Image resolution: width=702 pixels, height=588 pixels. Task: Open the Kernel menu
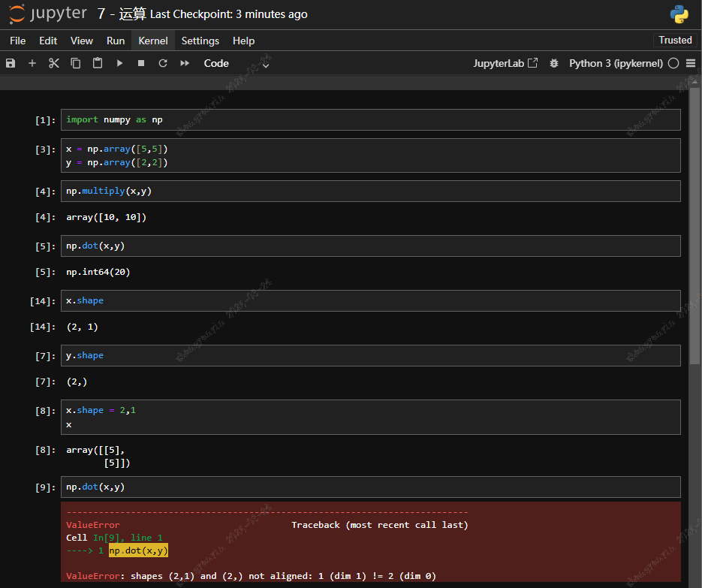[153, 41]
